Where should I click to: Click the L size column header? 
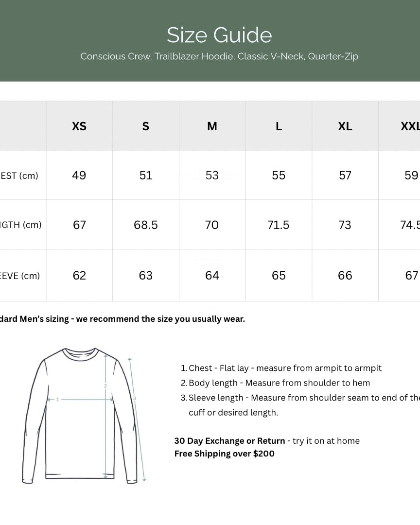(x=279, y=126)
